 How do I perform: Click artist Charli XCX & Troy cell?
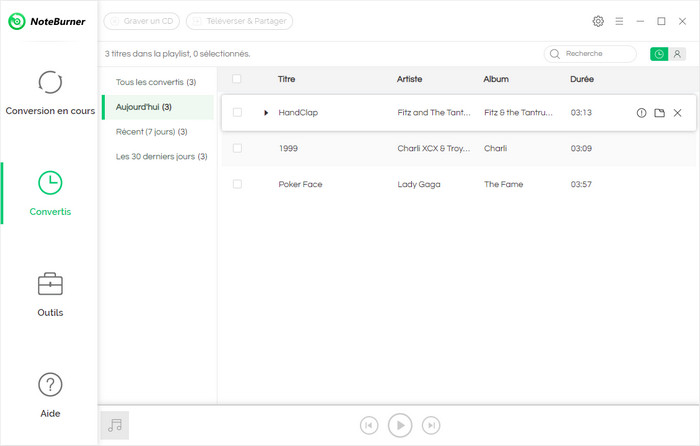(x=433, y=148)
